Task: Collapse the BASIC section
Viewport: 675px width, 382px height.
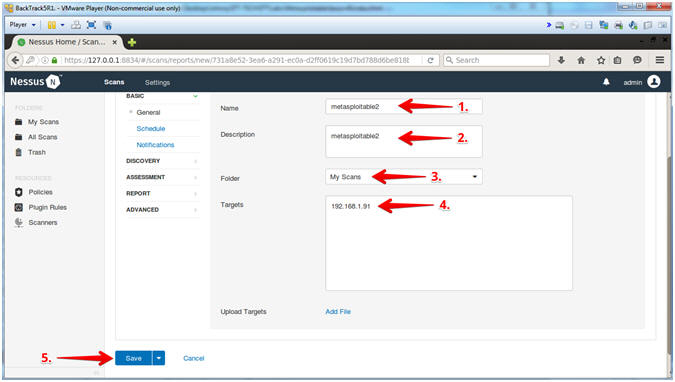Action: point(195,96)
